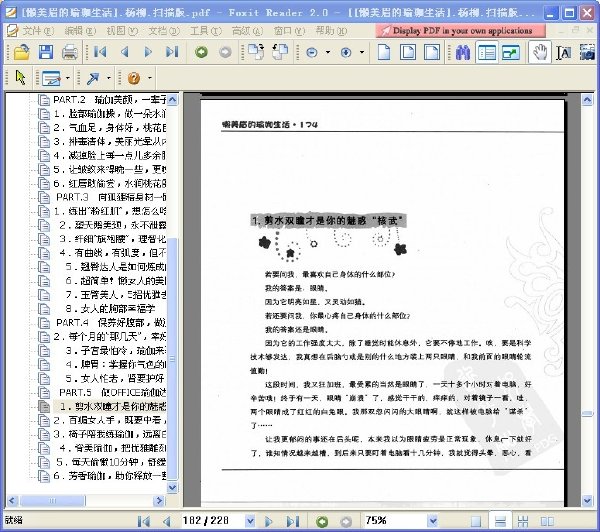Viewport: 600px width, 532px height.
Task: Click last page button in status bar
Action: pos(292,521)
